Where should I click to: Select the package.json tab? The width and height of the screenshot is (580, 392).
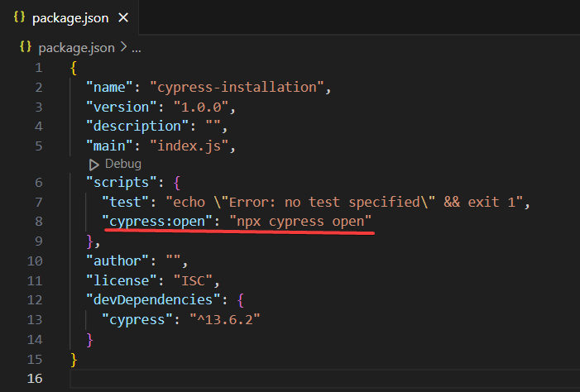coord(70,17)
